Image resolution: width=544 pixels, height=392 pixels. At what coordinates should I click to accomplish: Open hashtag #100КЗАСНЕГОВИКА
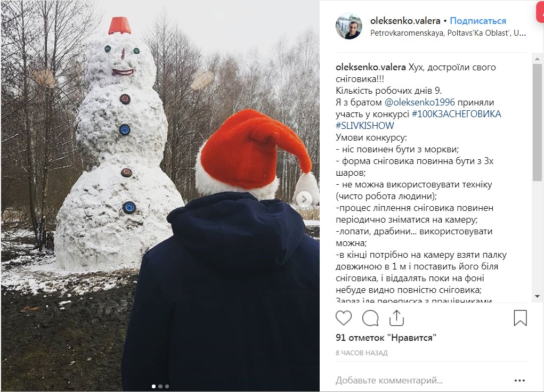click(x=456, y=114)
